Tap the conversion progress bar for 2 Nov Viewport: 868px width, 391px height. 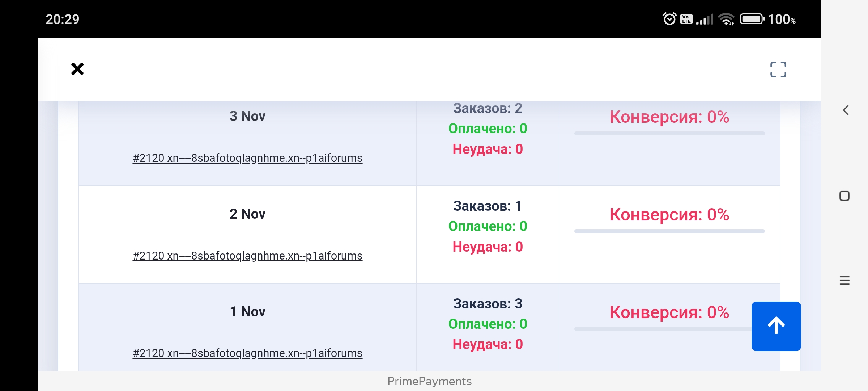(669, 231)
